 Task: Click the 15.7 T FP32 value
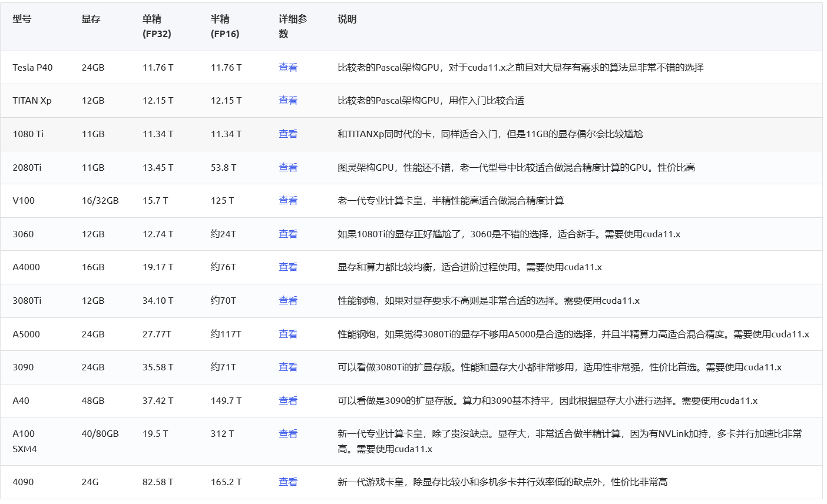(156, 201)
